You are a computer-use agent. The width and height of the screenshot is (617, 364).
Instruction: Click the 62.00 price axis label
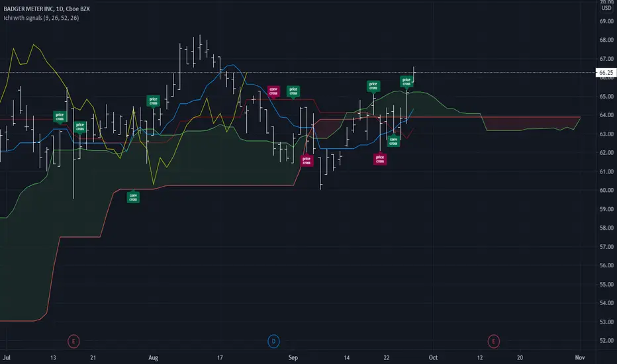click(606, 153)
